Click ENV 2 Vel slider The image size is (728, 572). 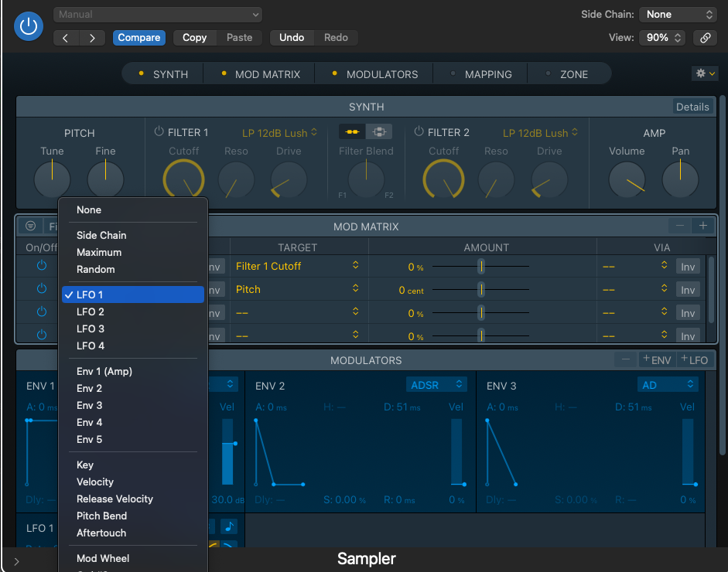pos(457,452)
